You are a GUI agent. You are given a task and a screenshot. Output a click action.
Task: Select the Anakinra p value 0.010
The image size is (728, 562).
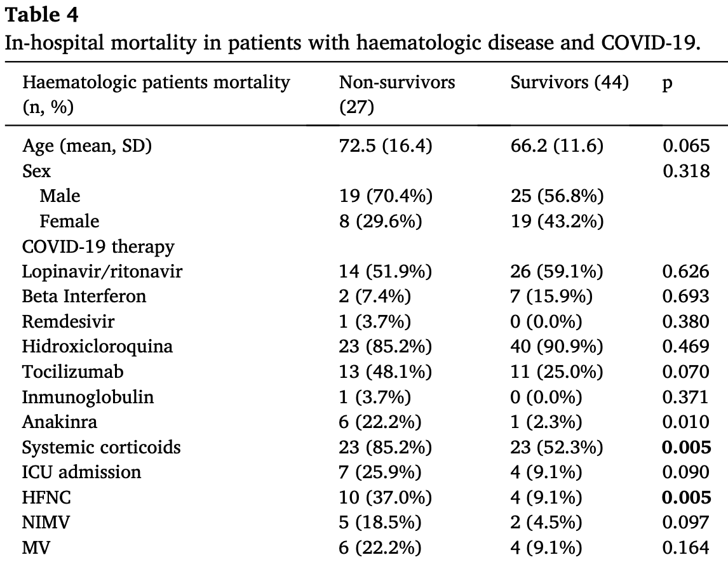pos(685,422)
